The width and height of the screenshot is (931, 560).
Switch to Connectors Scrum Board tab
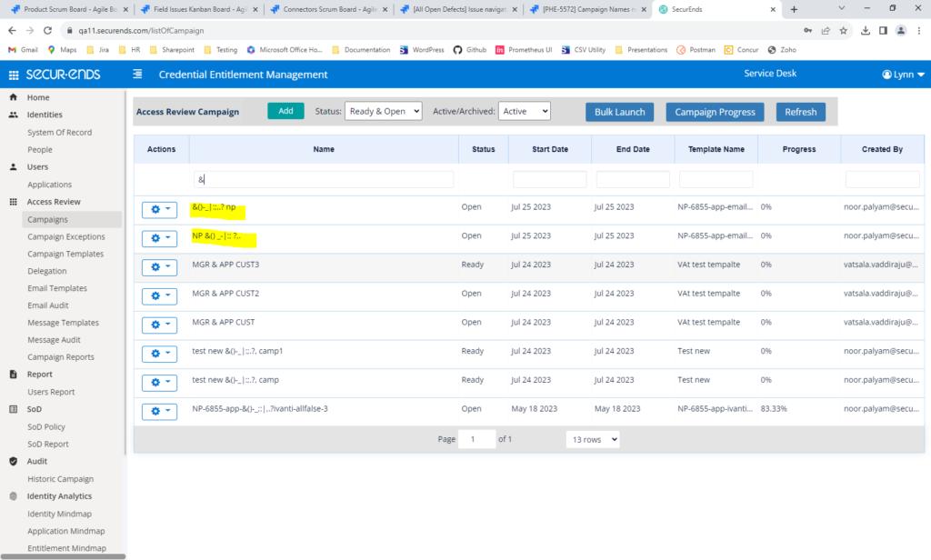[329, 9]
